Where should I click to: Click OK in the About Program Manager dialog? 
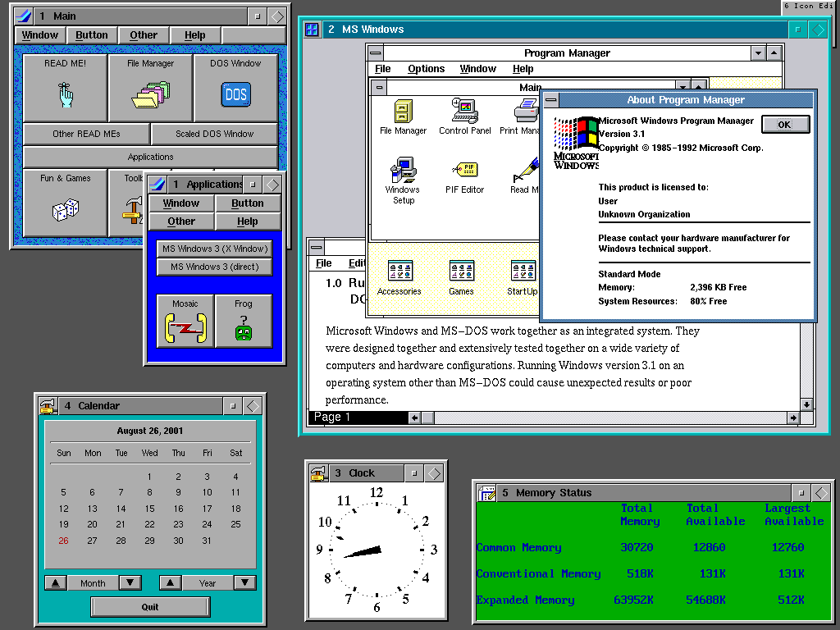[785, 124]
